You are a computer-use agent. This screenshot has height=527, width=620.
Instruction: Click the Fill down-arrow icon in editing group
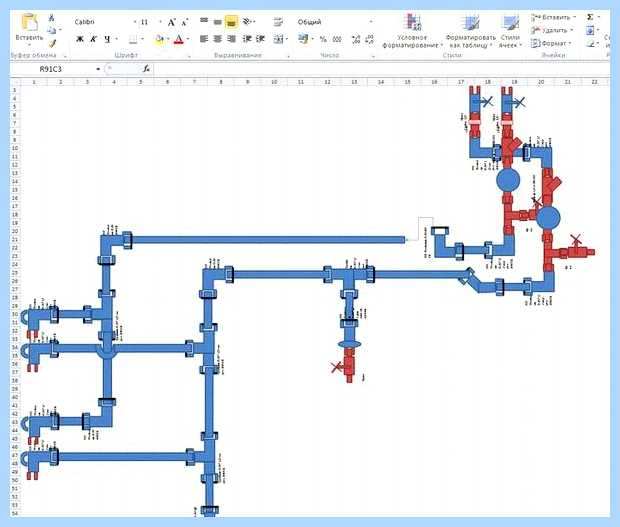(x=590, y=30)
